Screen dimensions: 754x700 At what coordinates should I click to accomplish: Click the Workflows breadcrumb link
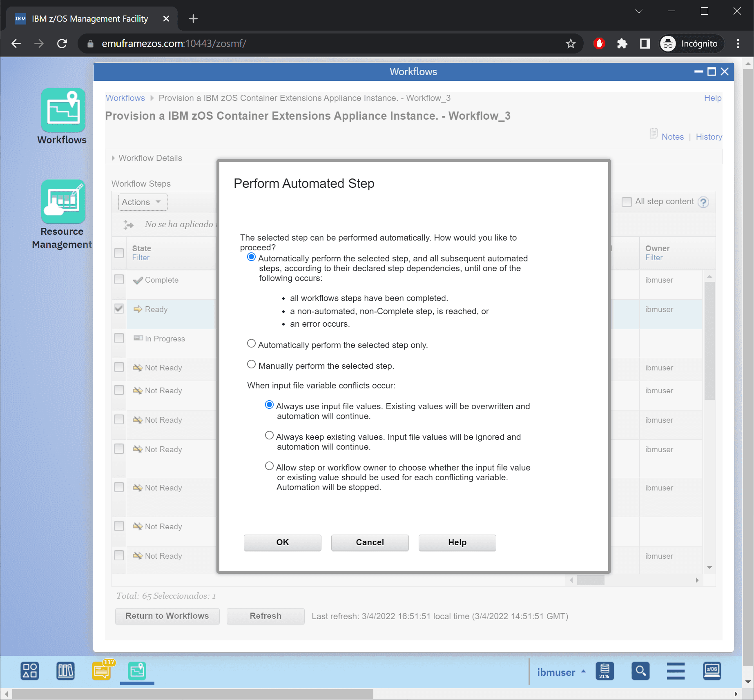click(x=125, y=98)
